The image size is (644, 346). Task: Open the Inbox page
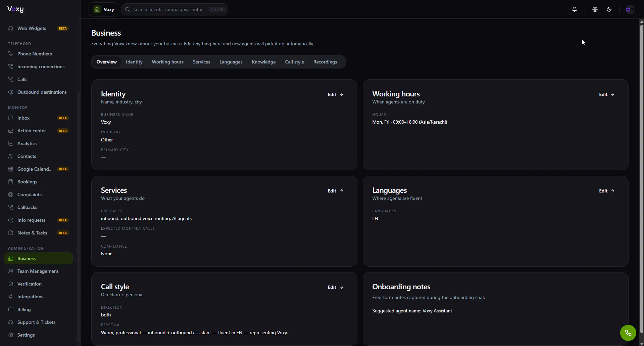[38, 118]
